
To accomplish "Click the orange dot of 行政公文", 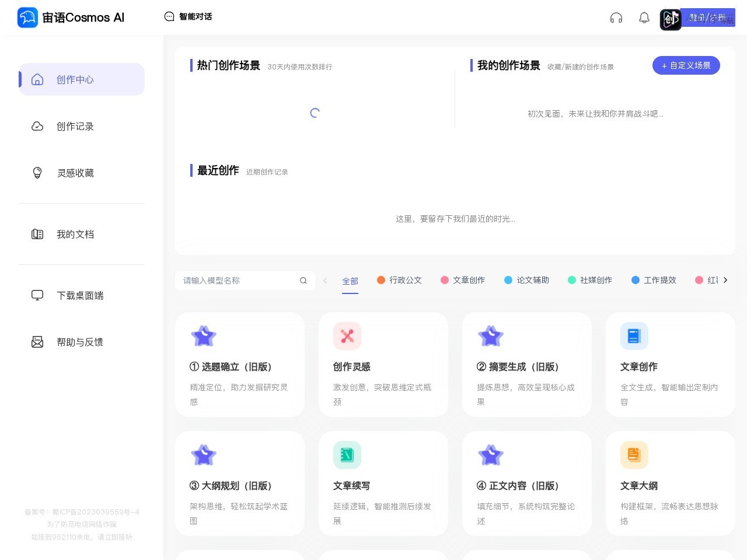I will point(381,280).
